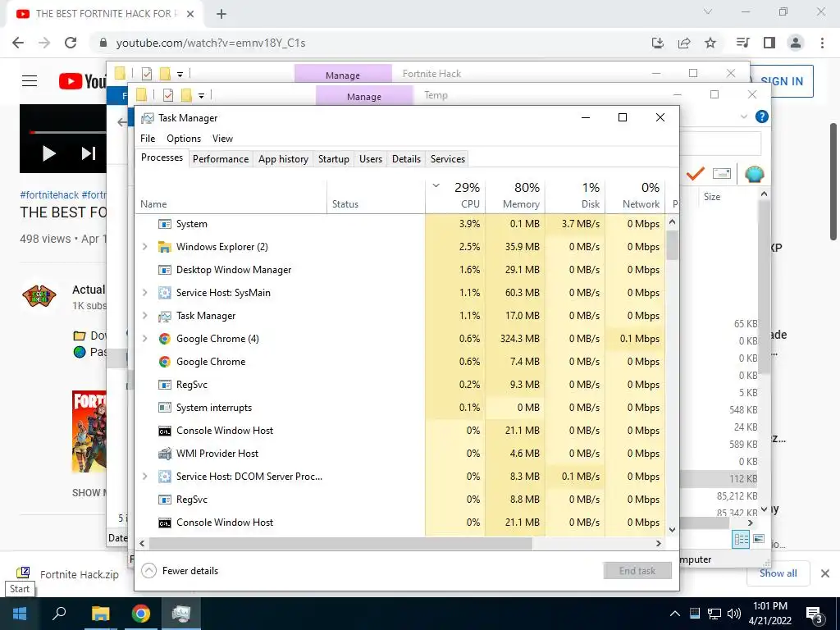Click horizontal scrollbar right arrow in Task Manager
Screen dimensions: 840x630
[x=659, y=543]
